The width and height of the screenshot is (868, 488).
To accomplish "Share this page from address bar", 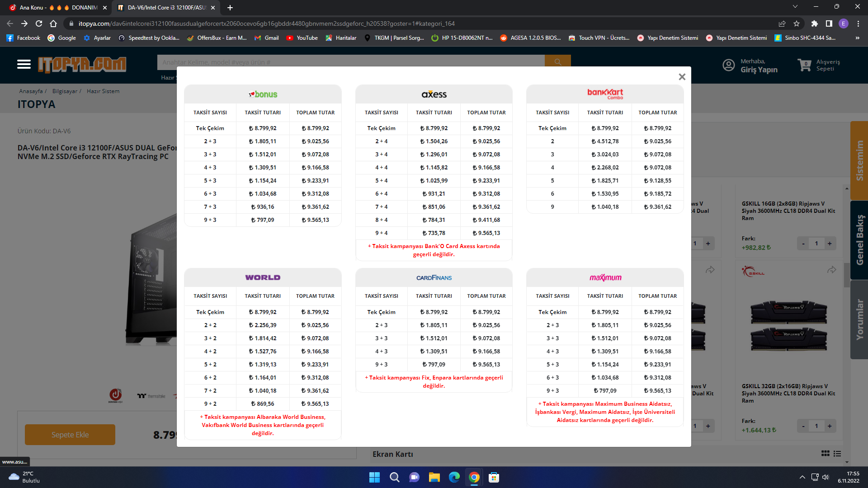I will 782,23.
